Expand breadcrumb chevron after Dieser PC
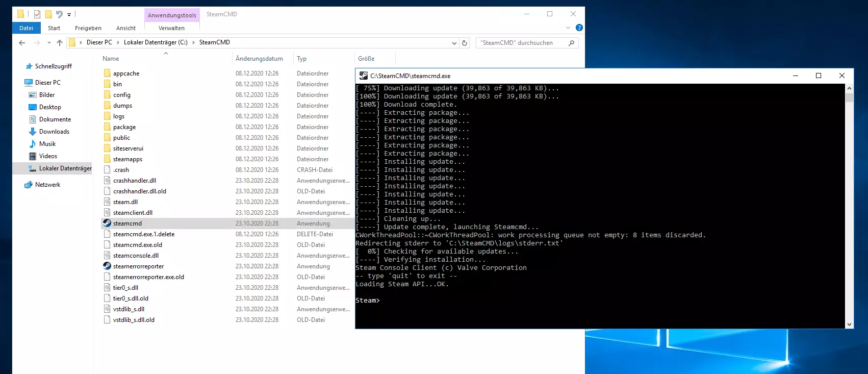The image size is (868, 374). pos(118,42)
